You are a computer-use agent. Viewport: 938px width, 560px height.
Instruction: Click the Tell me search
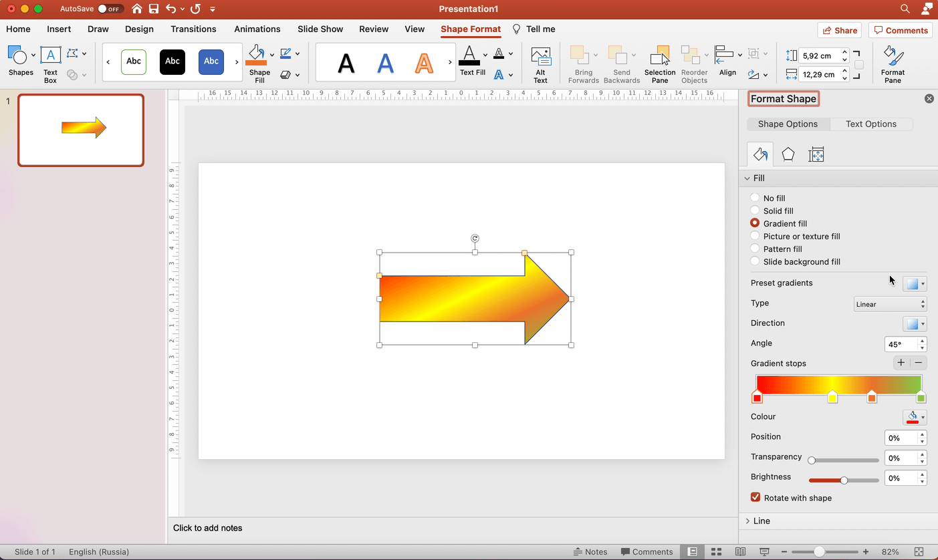pos(534,29)
